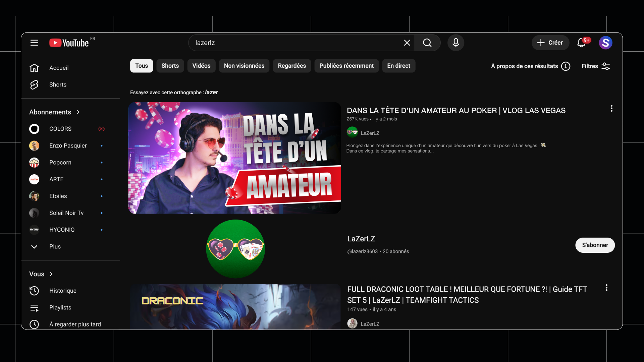Open options menu for poker vlog video

(x=611, y=108)
